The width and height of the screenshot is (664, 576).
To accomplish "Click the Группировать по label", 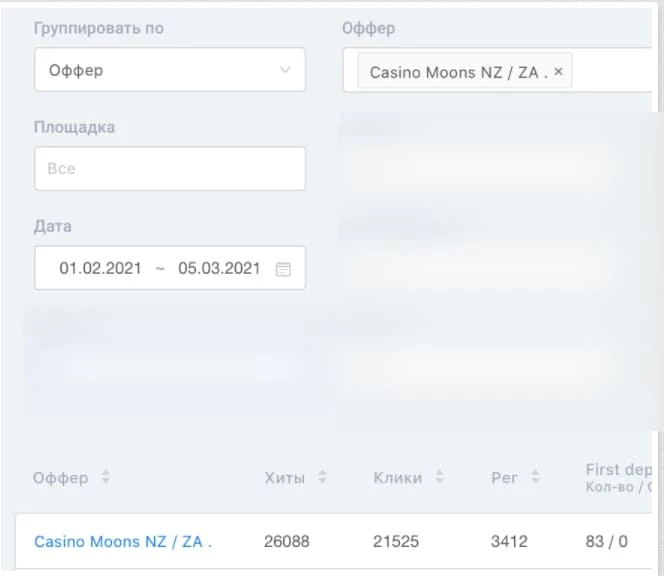I will click(99, 28).
